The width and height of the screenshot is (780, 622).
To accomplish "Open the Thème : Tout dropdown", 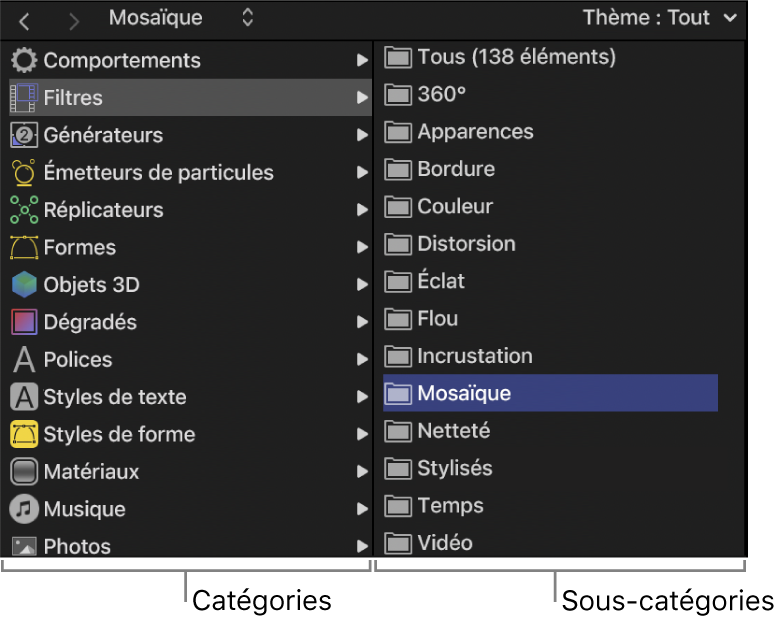I will [660, 18].
